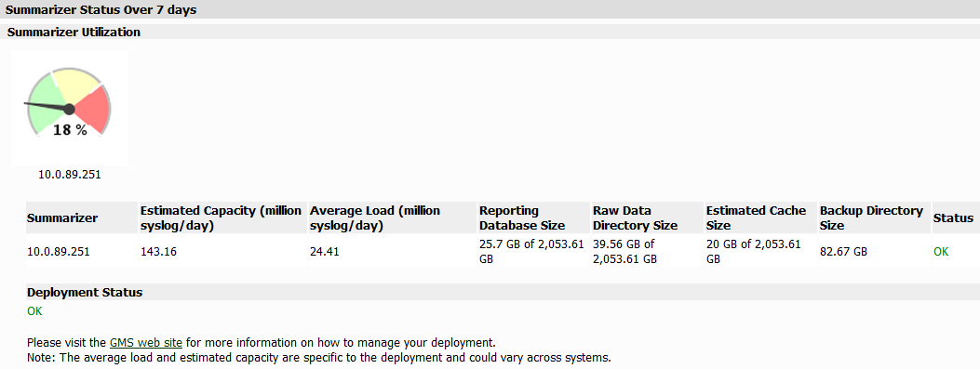Select the green zone of the gauge

(45, 103)
